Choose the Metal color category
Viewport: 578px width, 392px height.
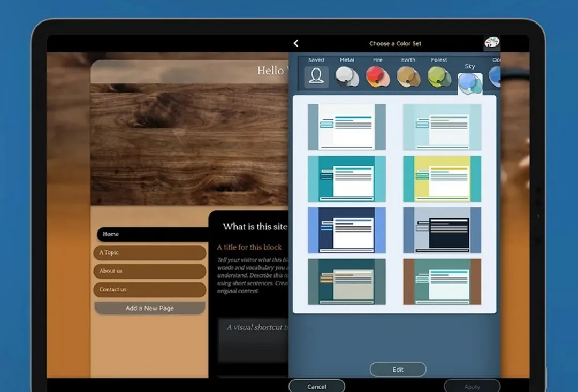point(347,77)
